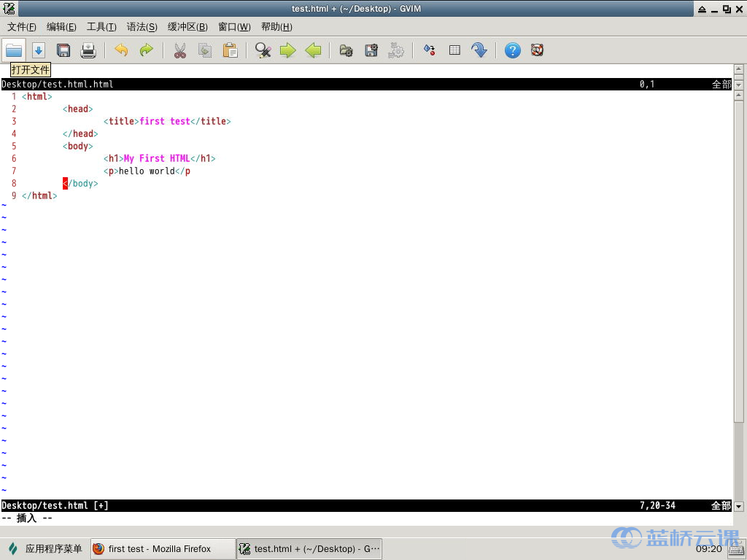The width and height of the screenshot is (747, 560).
Task: Undo the last edit
Action: click(121, 50)
